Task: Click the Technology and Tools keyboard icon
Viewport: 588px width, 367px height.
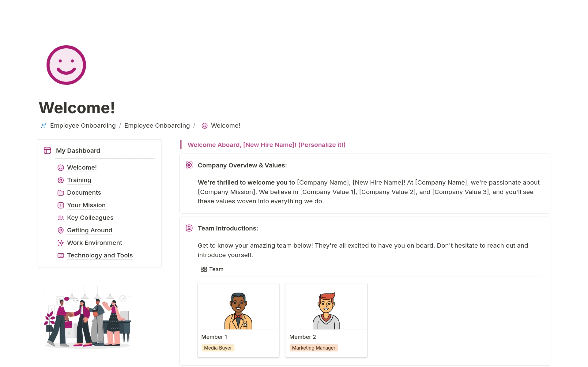Action: [61, 256]
